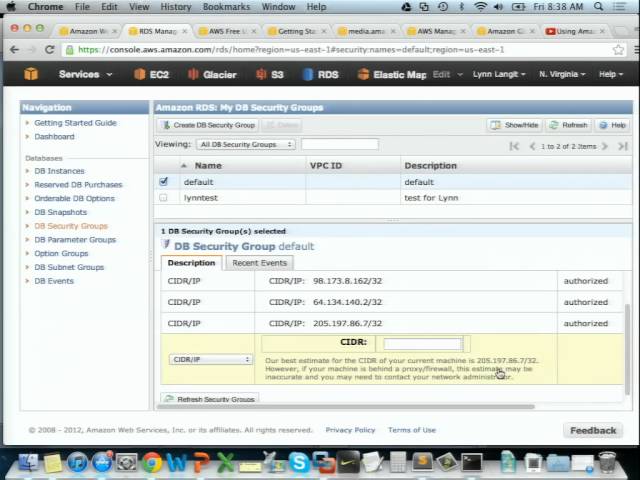Focus the security group filter text box
This screenshot has height=480, width=640.
(x=340, y=144)
